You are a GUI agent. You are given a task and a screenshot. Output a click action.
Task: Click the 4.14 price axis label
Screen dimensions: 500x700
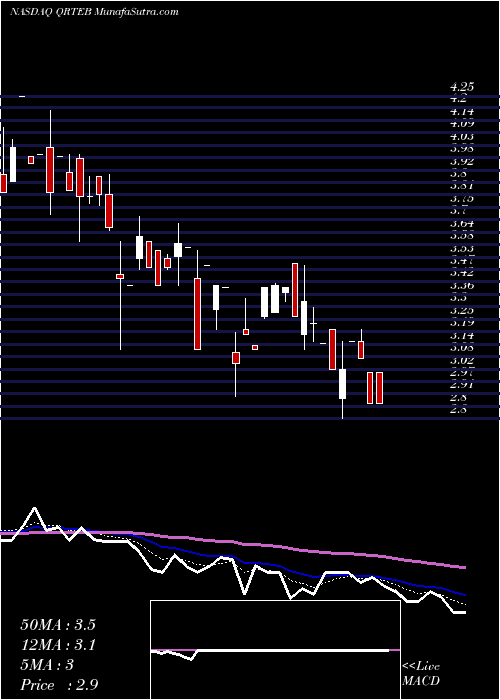pyautogui.click(x=462, y=112)
